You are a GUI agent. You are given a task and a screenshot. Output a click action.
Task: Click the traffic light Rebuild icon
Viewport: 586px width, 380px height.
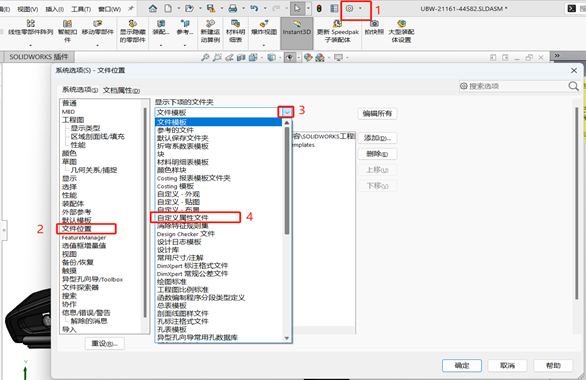(x=319, y=8)
